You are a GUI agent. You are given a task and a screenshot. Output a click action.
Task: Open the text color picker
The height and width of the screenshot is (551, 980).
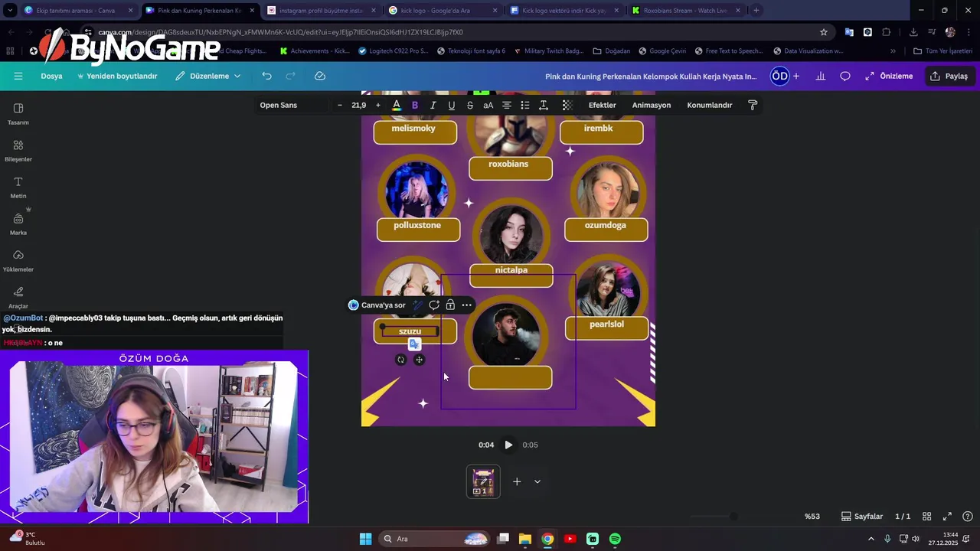397,105
